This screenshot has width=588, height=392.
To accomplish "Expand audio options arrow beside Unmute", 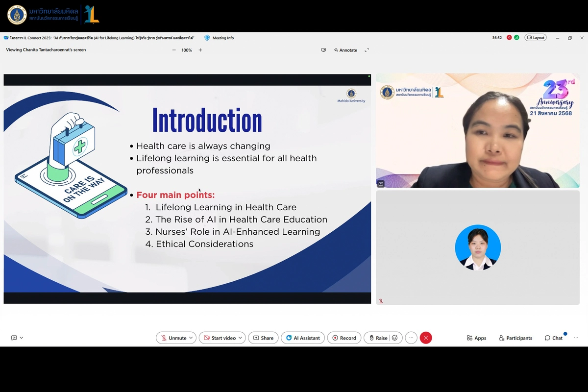I will tap(191, 338).
